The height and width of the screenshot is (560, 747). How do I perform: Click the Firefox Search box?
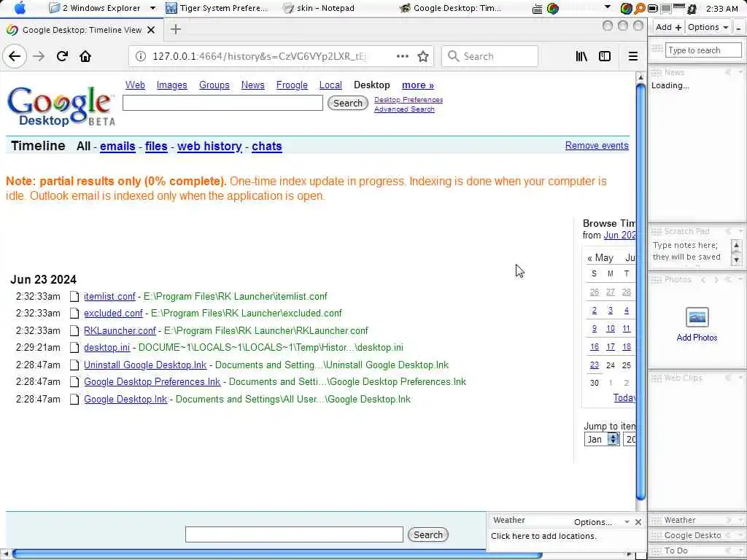pyautogui.click(x=489, y=56)
